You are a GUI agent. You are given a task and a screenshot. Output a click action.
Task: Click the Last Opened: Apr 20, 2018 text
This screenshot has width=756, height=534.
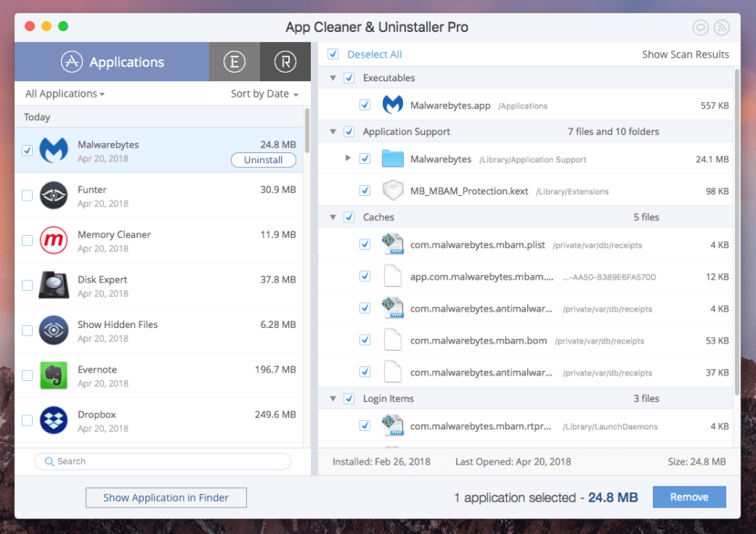click(x=513, y=461)
